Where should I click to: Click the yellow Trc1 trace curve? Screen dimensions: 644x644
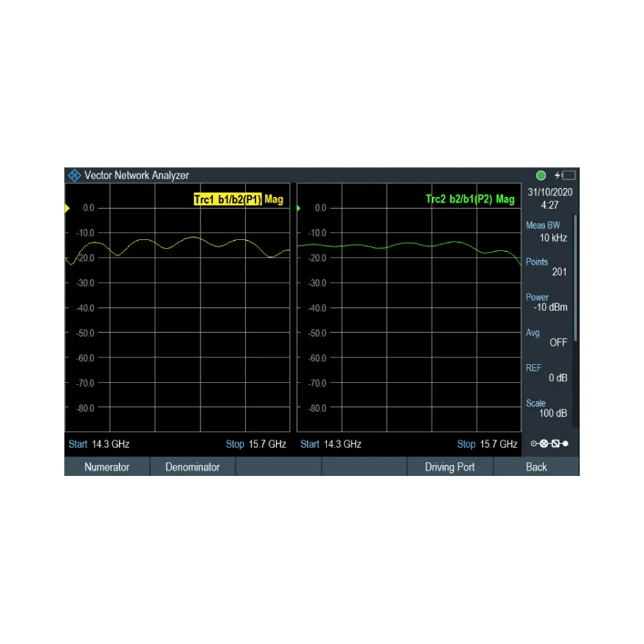click(193, 238)
